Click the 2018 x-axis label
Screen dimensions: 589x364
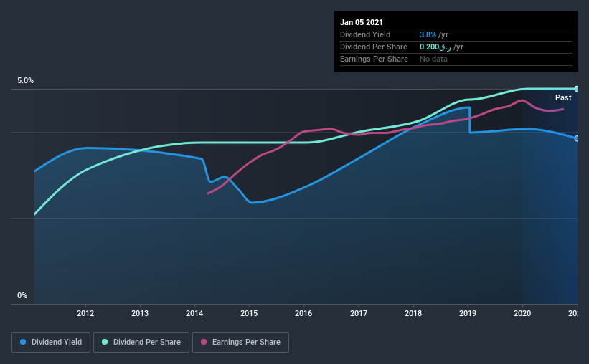pos(413,313)
